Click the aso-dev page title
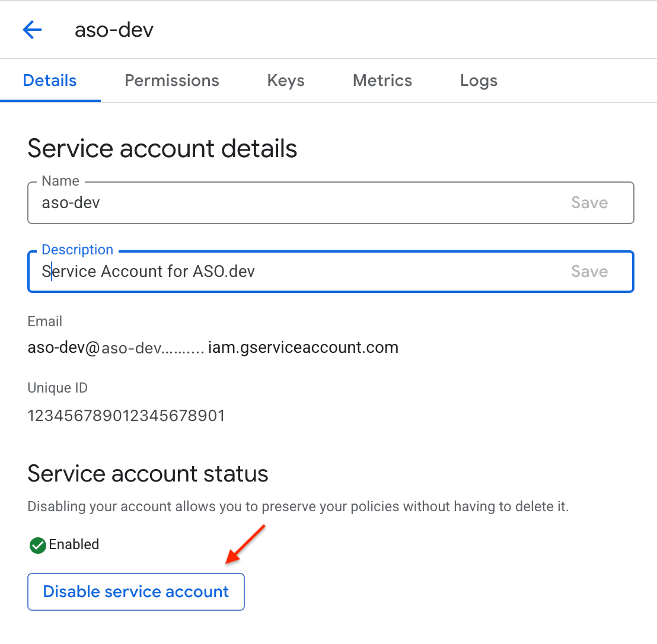The image size is (657, 644). pos(114,30)
